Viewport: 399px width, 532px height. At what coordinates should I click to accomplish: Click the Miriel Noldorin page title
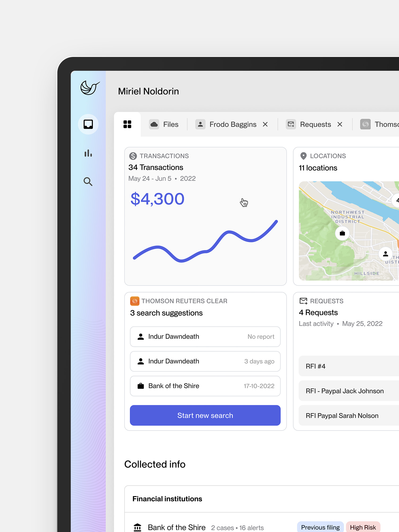click(x=148, y=91)
